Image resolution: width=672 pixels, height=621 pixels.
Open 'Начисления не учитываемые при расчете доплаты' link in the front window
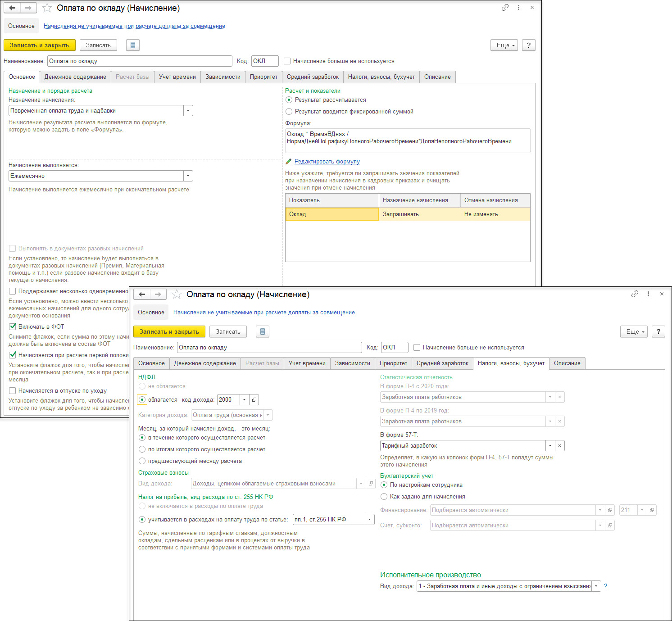tap(264, 313)
